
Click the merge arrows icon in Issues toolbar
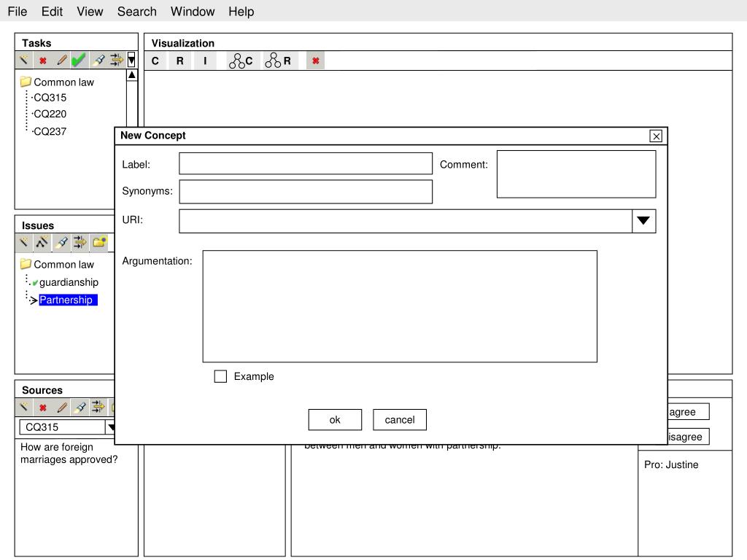[x=80, y=242]
